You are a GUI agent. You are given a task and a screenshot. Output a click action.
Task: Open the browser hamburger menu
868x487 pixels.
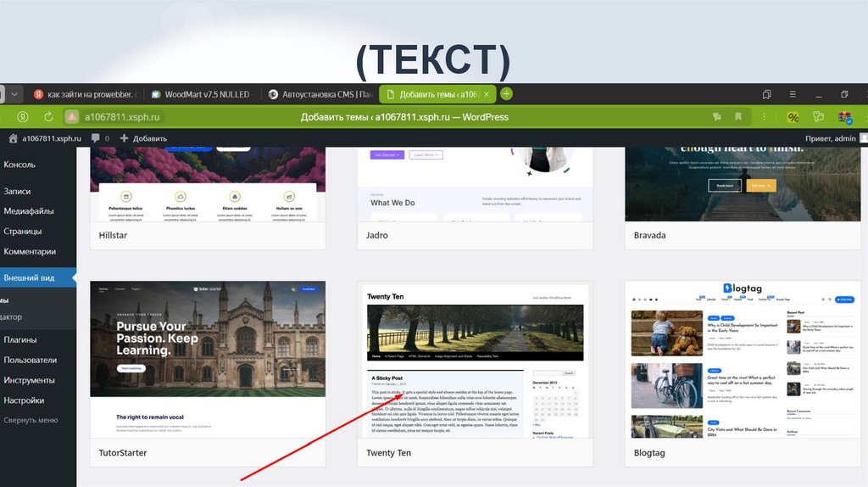(x=793, y=94)
